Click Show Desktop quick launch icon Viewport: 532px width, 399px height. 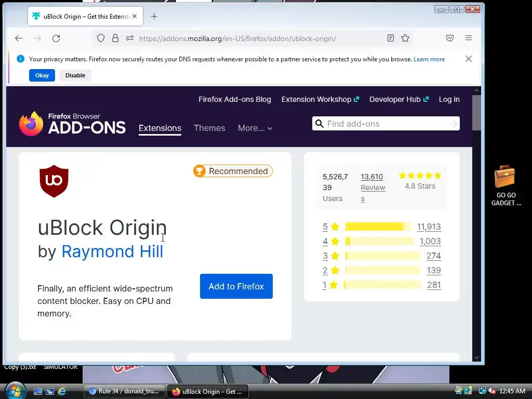[37, 391]
